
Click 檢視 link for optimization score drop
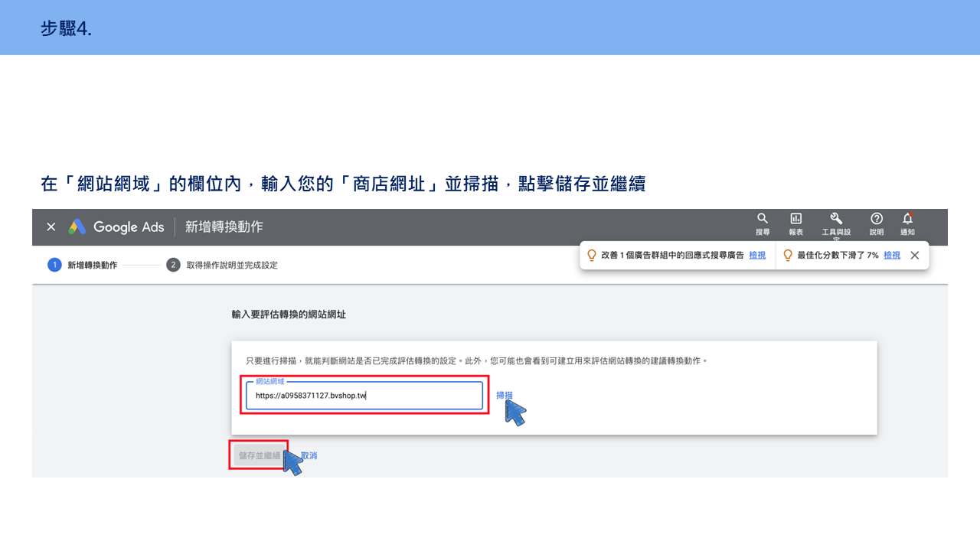click(892, 256)
